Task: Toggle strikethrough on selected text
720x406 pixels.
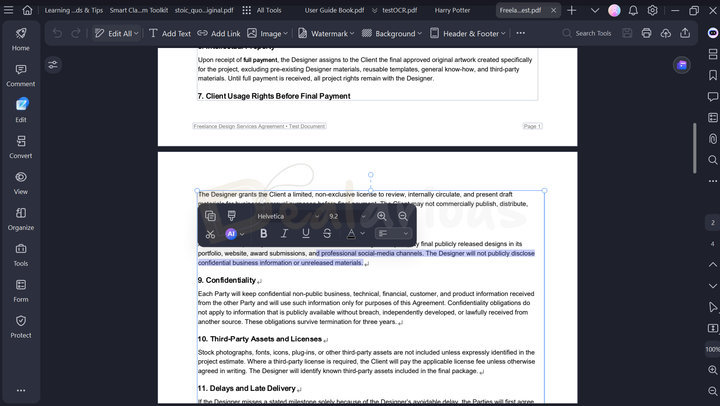Action: click(x=327, y=234)
